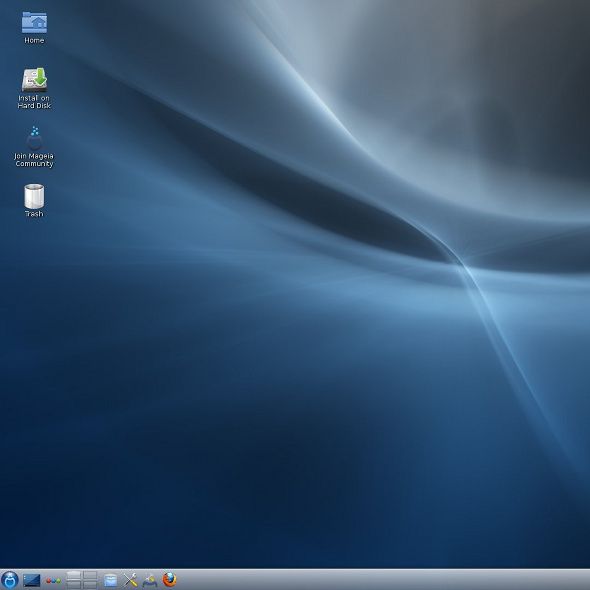Open the software installer icon in panel
This screenshot has width=590, height=590.
(150, 581)
